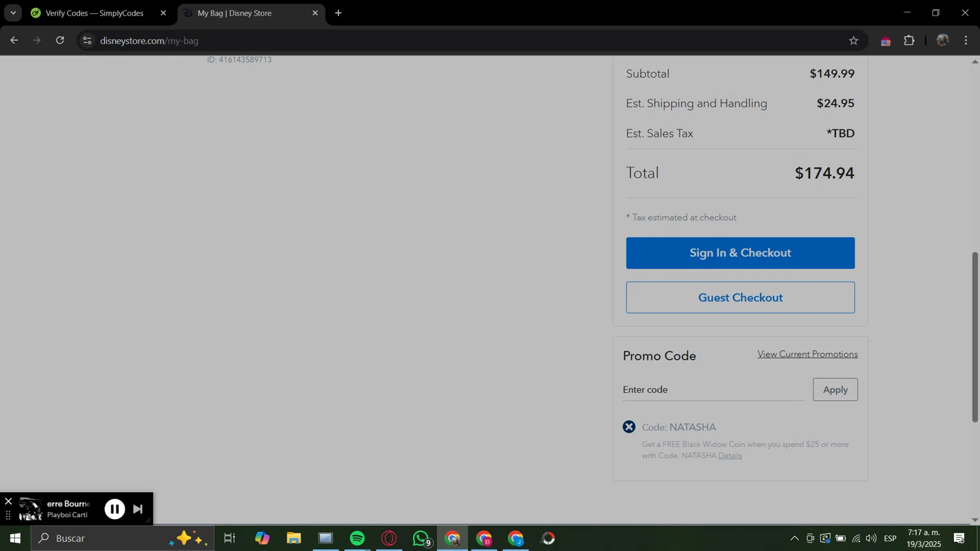The width and height of the screenshot is (980, 551).
Task: Go back to previous page
Action: [x=14, y=40]
